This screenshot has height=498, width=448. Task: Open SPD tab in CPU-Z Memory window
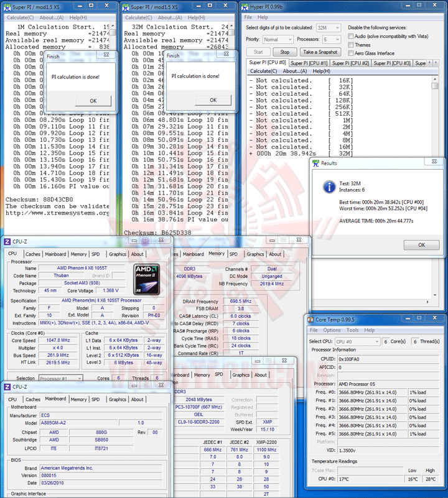pos(233,254)
